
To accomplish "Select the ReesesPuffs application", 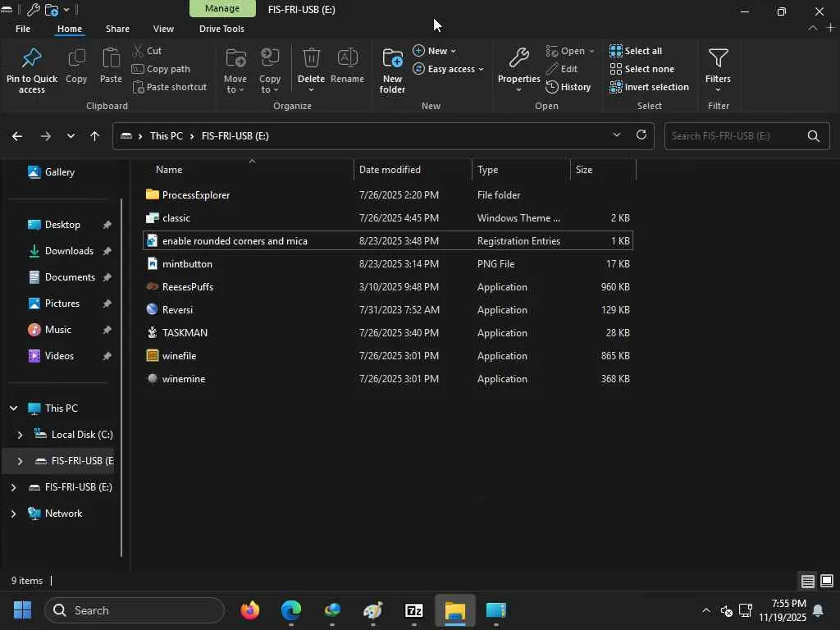I will pos(388,286).
